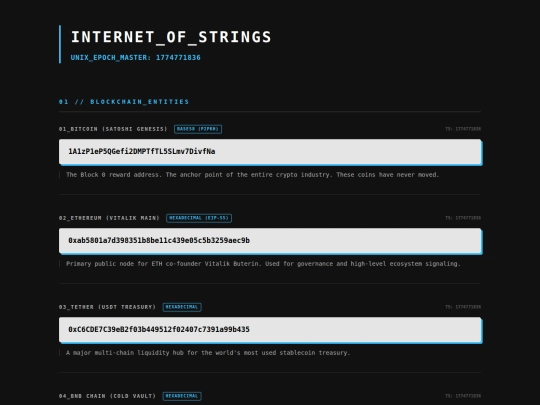This screenshot has width=540, height=405.
Task: Click the INTERNET_OF_STRINGS page title
Action: (x=171, y=37)
